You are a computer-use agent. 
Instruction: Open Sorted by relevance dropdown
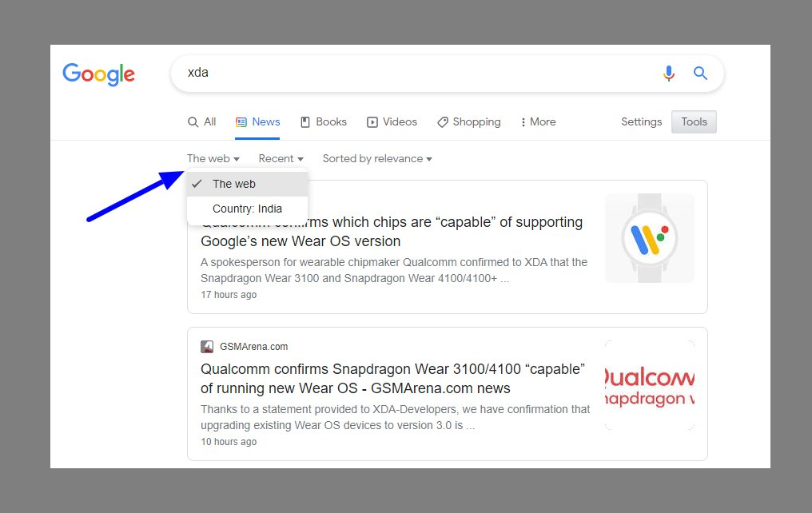tap(377, 158)
